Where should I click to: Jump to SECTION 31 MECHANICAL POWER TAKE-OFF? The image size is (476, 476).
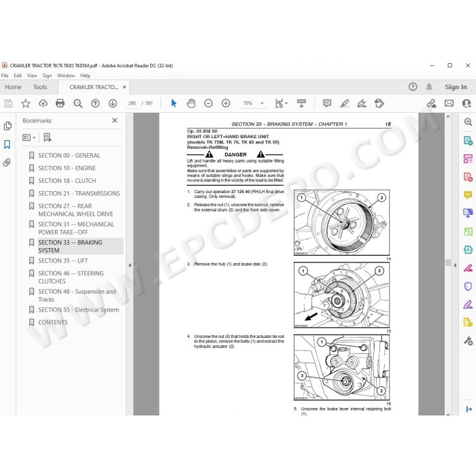76,228
